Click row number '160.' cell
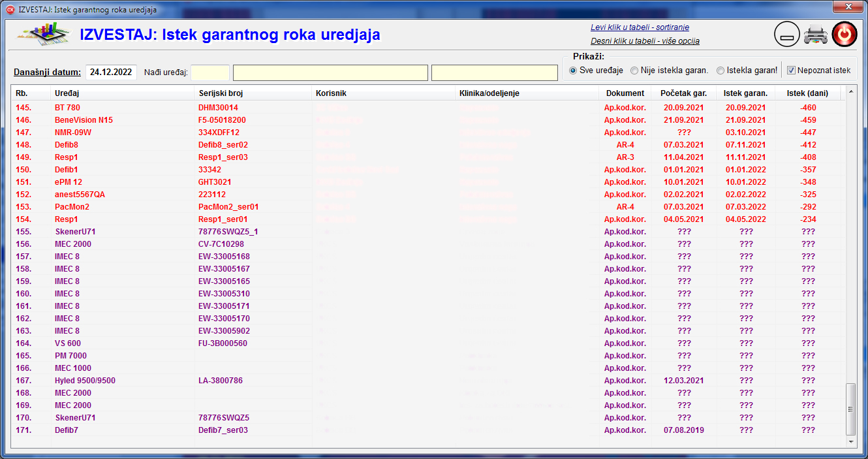 [23, 294]
